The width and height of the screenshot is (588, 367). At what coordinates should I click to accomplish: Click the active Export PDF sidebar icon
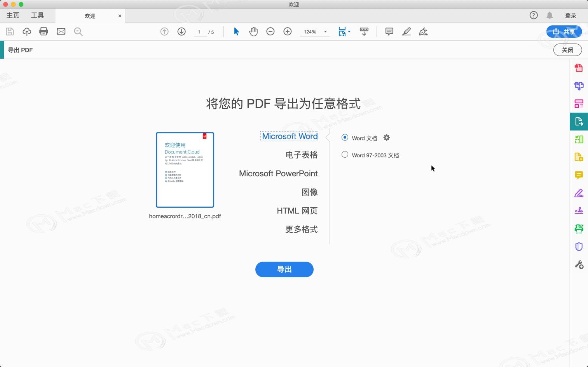579,122
